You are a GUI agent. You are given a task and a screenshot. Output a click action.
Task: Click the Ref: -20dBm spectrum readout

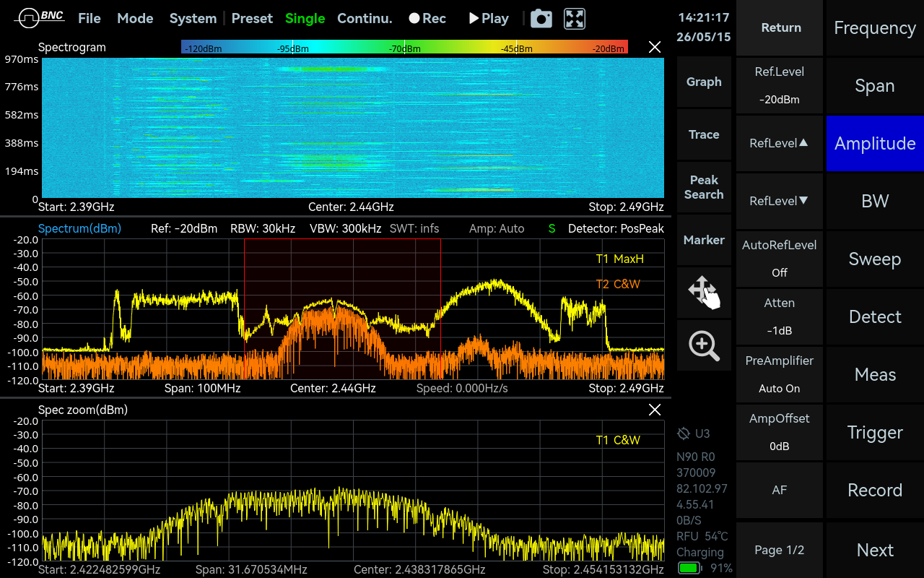point(184,228)
